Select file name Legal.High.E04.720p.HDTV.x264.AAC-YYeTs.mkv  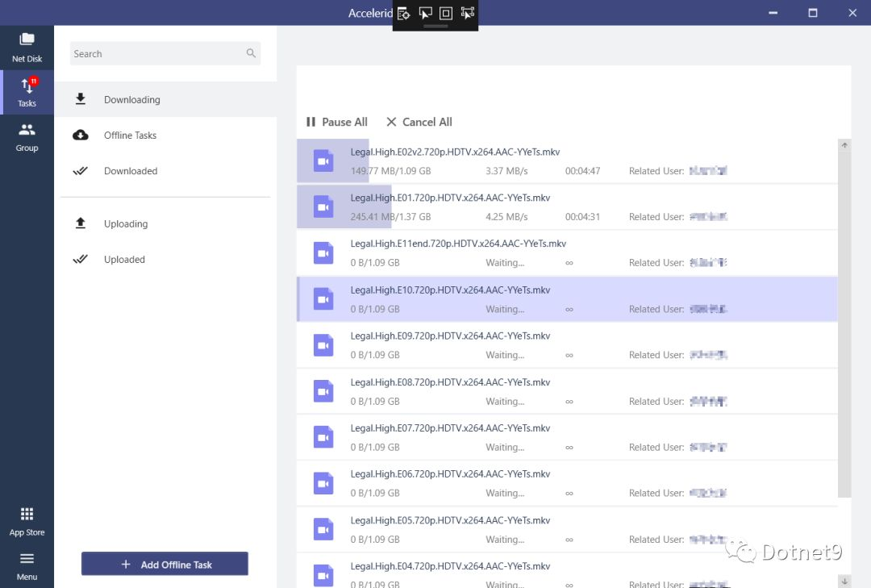point(450,565)
